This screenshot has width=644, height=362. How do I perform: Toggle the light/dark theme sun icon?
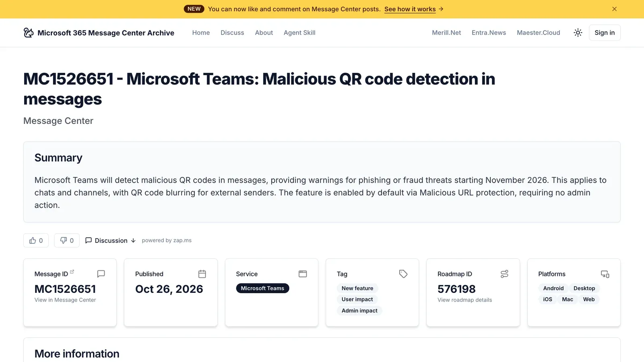(x=578, y=33)
